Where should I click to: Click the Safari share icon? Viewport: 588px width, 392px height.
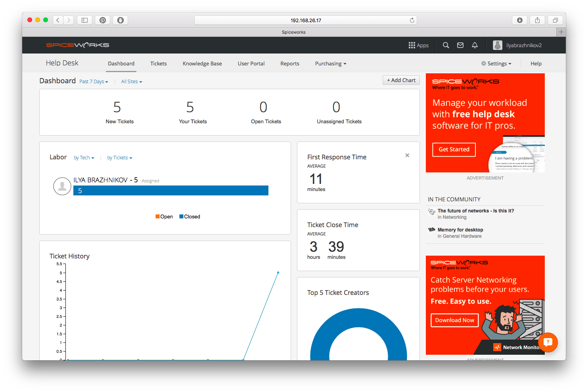pyautogui.click(x=537, y=20)
